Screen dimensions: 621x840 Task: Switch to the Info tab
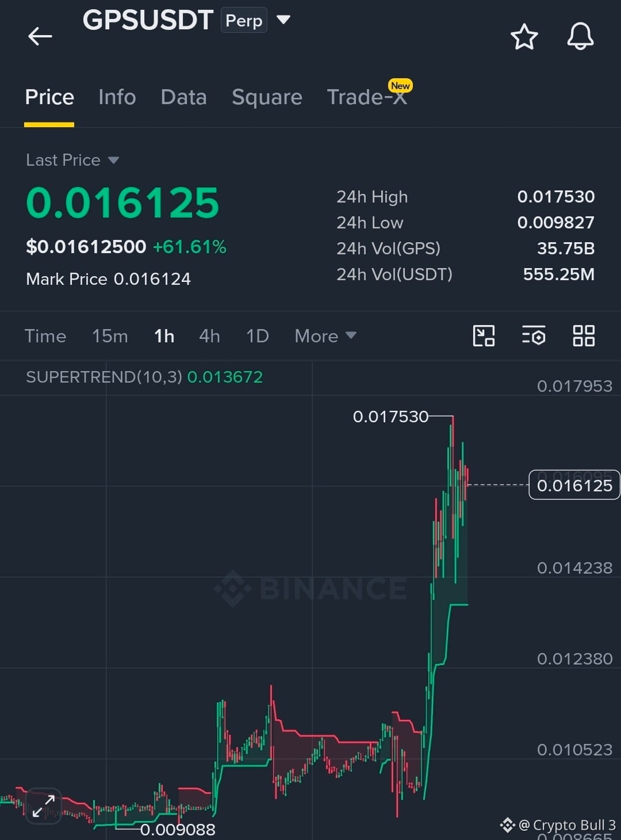117,97
